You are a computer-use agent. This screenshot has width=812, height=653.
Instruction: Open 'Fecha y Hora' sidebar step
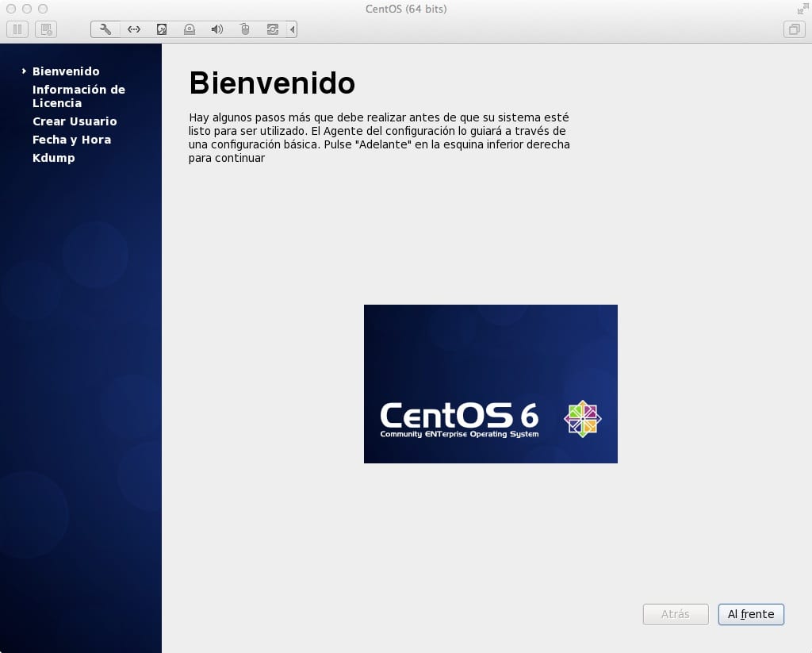pos(71,140)
